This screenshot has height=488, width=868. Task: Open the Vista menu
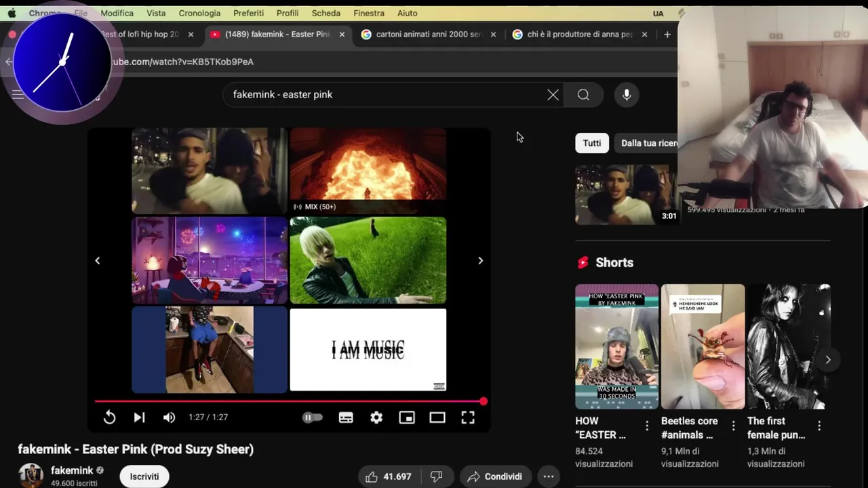(156, 13)
